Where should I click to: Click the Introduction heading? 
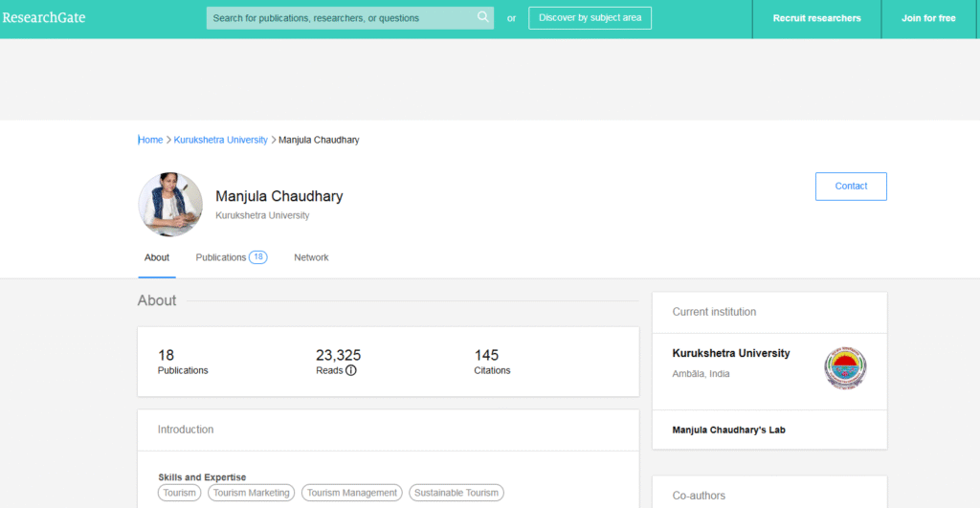pyautogui.click(x=186, y=430)
